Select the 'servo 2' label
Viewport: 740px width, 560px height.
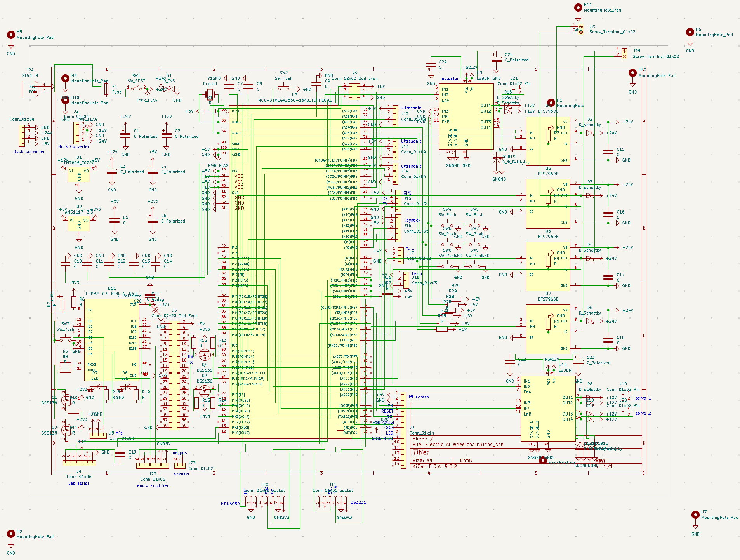(x=643, y=413)
